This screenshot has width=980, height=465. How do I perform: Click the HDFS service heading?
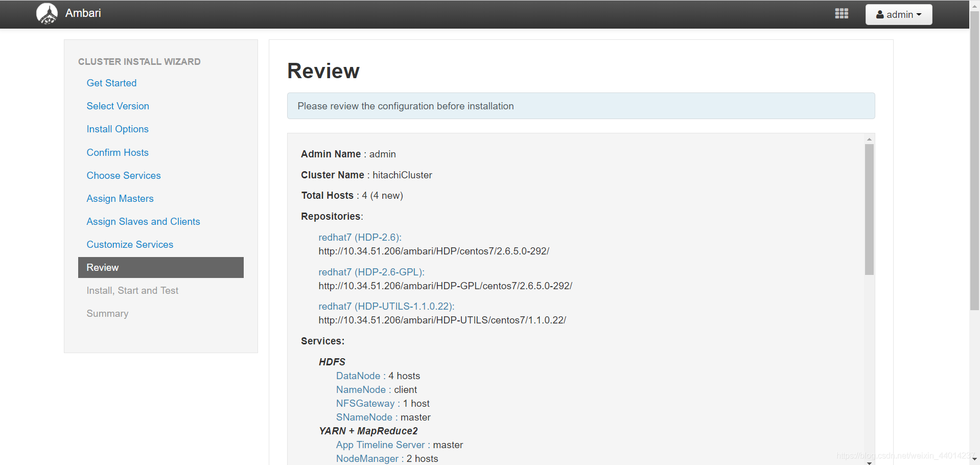click(332, 362)
